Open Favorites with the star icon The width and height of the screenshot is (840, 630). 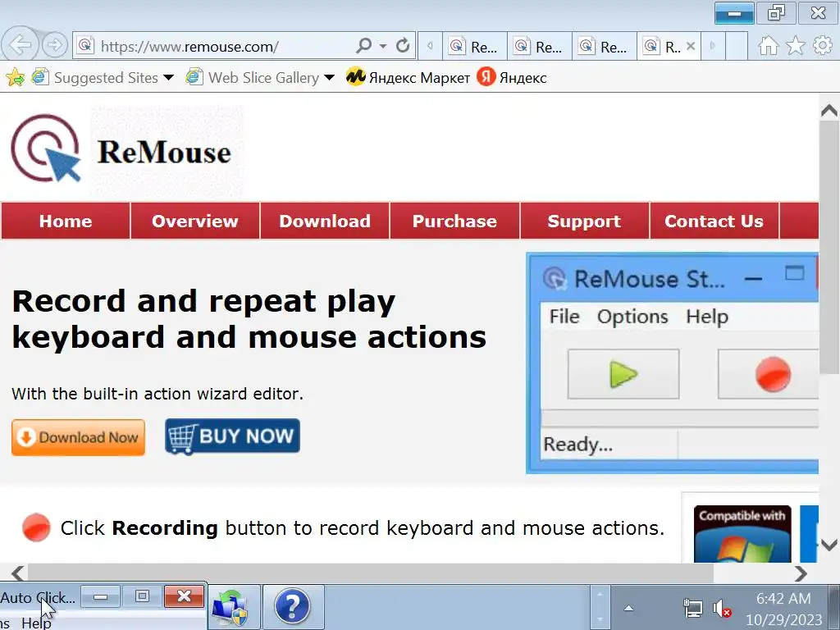796,46
